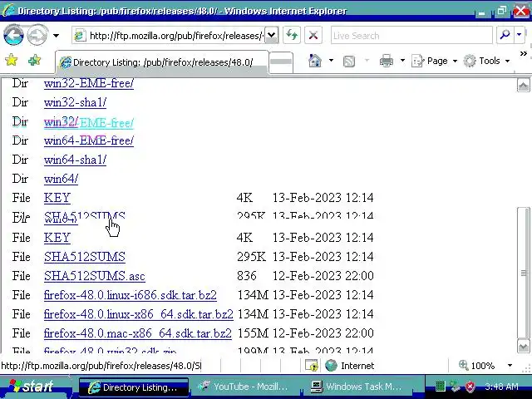Click the vertical scrollbar thumb
The width and height of the screenshot is (532, 399).
523,273
